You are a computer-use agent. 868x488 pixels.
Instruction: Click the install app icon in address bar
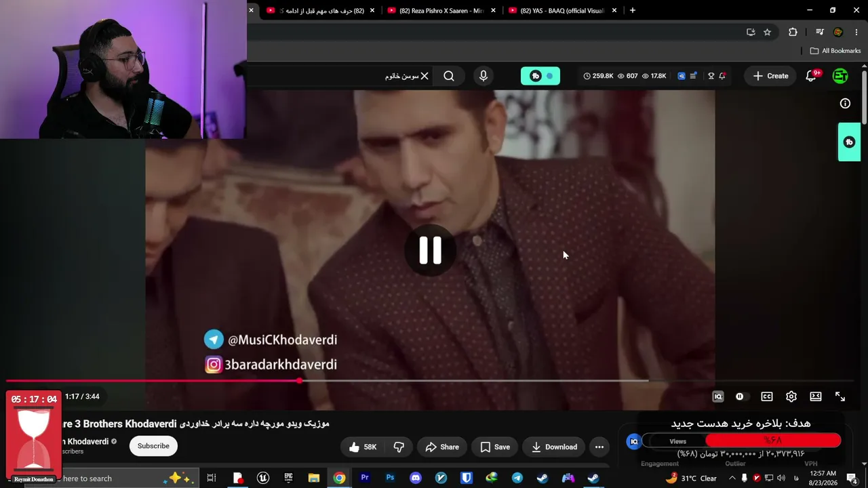coord(751,32)
